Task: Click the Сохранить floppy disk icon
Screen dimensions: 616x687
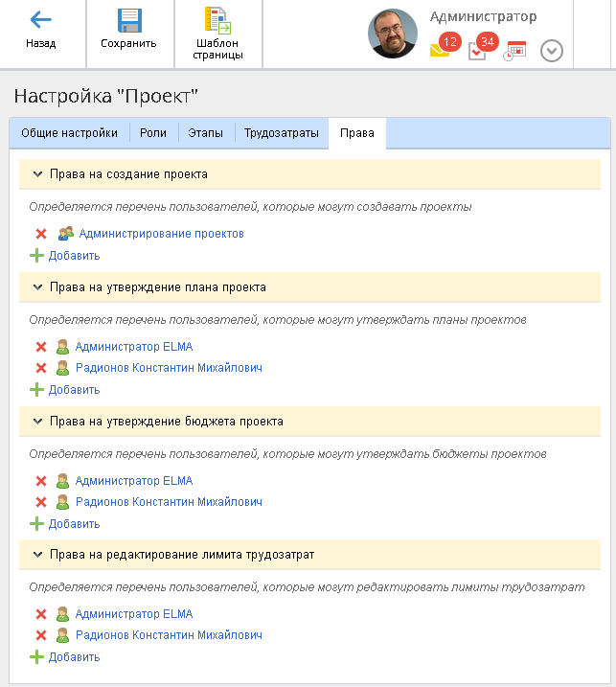Action: tap(129, 20)
